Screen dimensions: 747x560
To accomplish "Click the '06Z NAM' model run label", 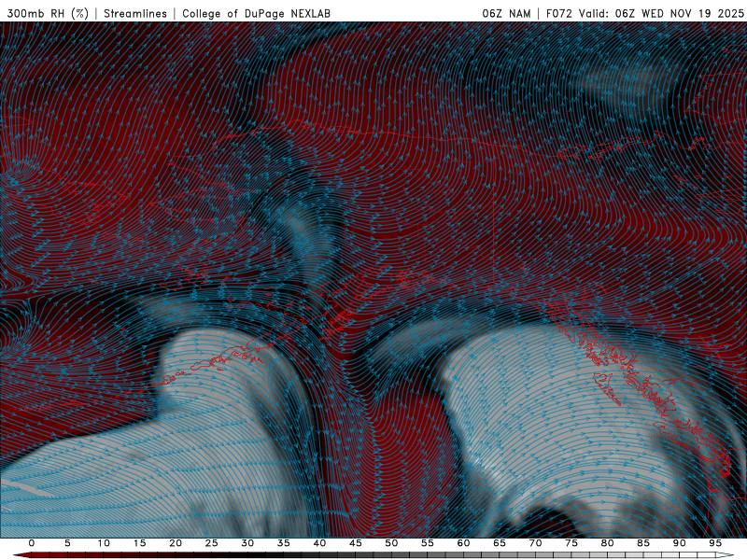I will pyautogui.click(x=506, y=13).
